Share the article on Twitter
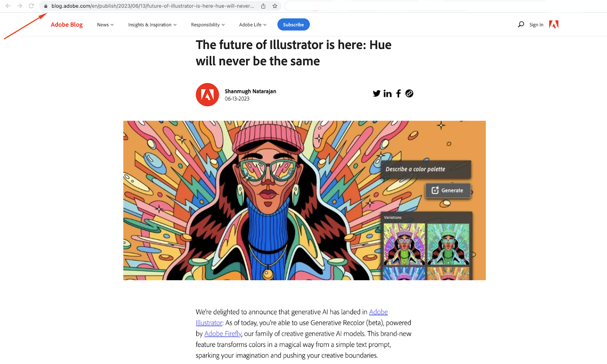Viewport: 607px width, 364px height. [x=376, y=94]
